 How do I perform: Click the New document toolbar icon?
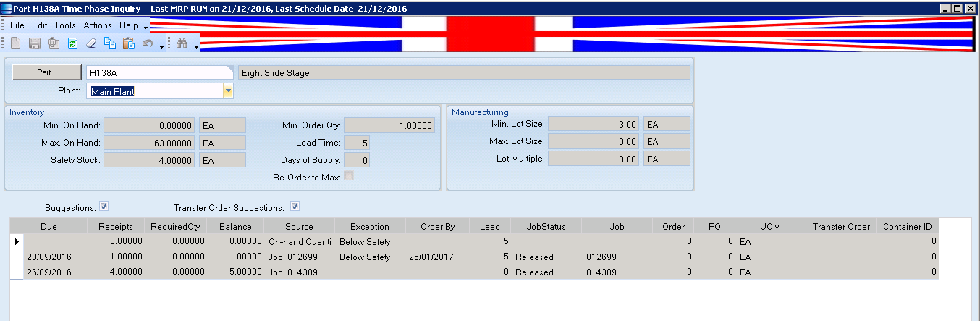click(15, 43)
